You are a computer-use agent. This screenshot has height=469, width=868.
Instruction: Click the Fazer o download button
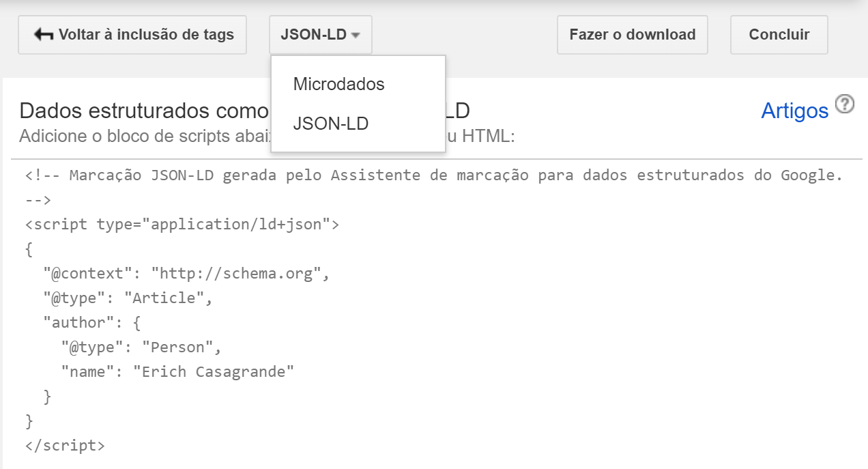632,34
